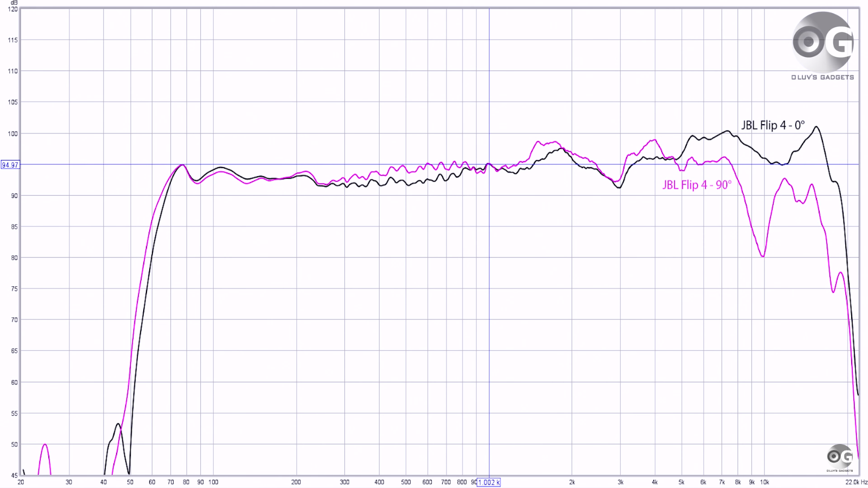Click the 5k label on the frequency axis
868x488 pixels.
tap(681, 482)
